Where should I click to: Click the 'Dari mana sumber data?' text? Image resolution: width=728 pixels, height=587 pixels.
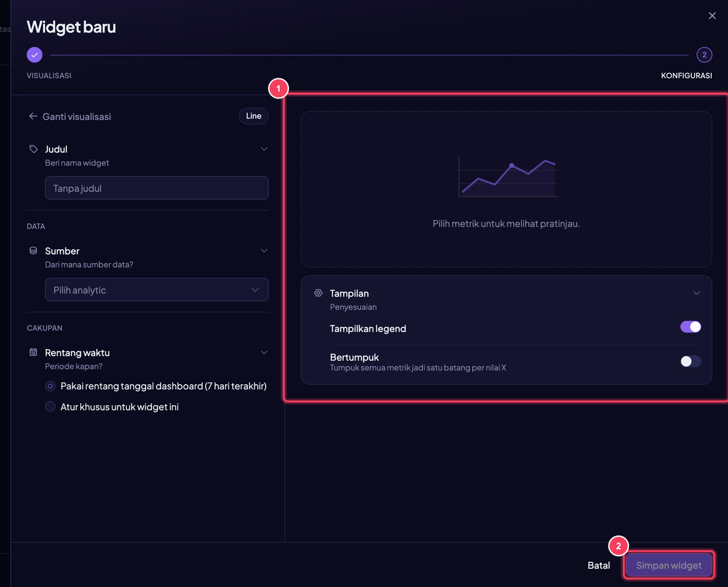(89, 265)
